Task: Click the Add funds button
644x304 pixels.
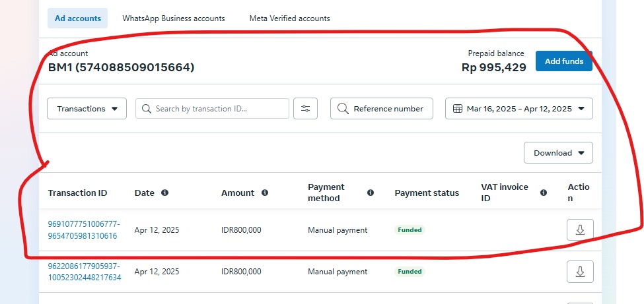Action: pyautogui.click(x=563, y=61)
